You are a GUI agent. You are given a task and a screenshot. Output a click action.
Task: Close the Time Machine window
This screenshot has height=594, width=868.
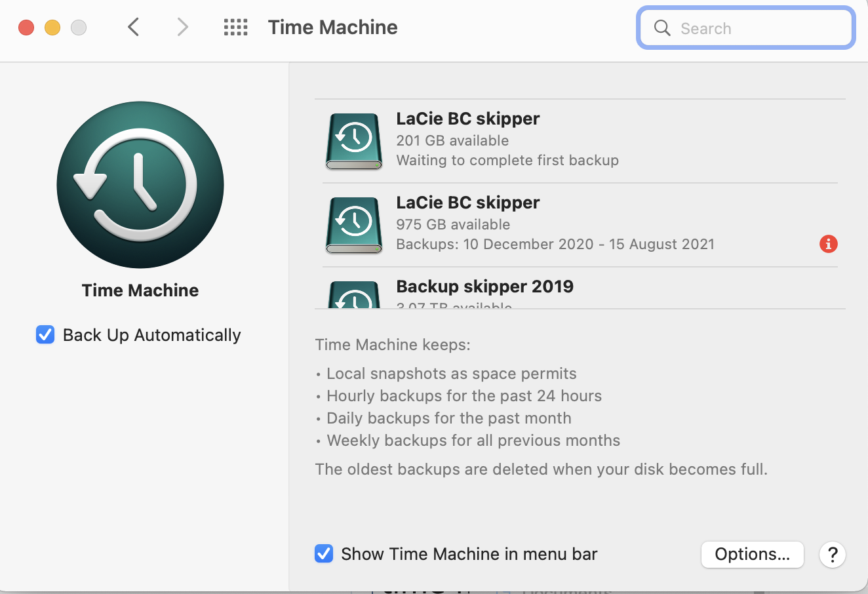(x=26, y=28)
